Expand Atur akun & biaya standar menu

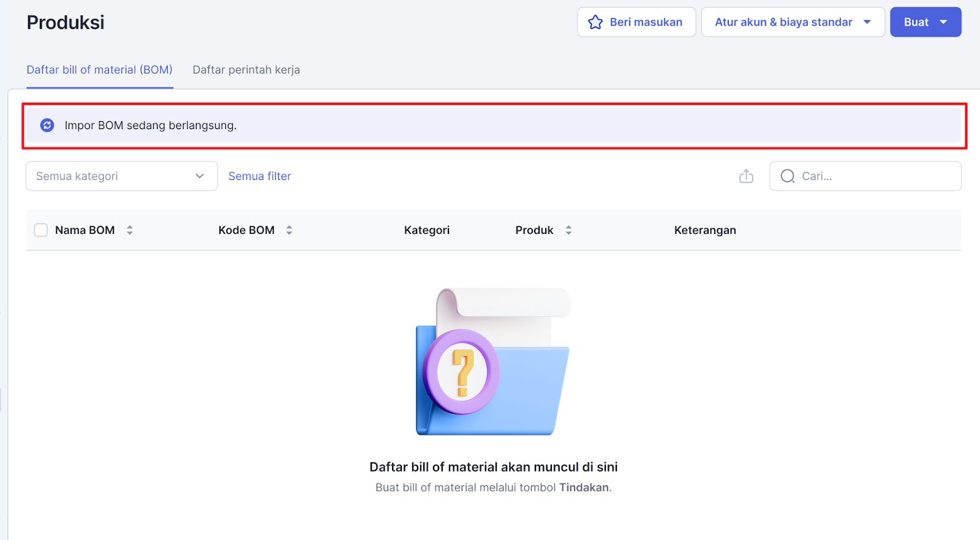(x=793, y=22)
